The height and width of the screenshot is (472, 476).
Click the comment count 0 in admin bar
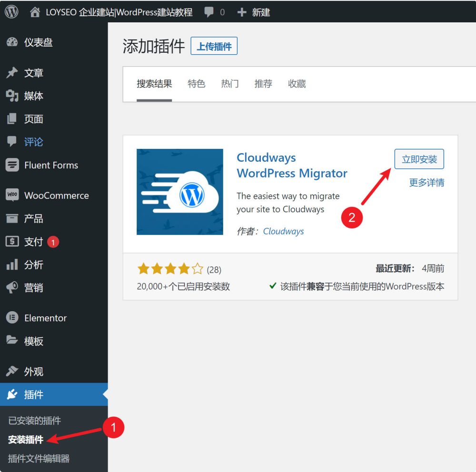point(222,12)
